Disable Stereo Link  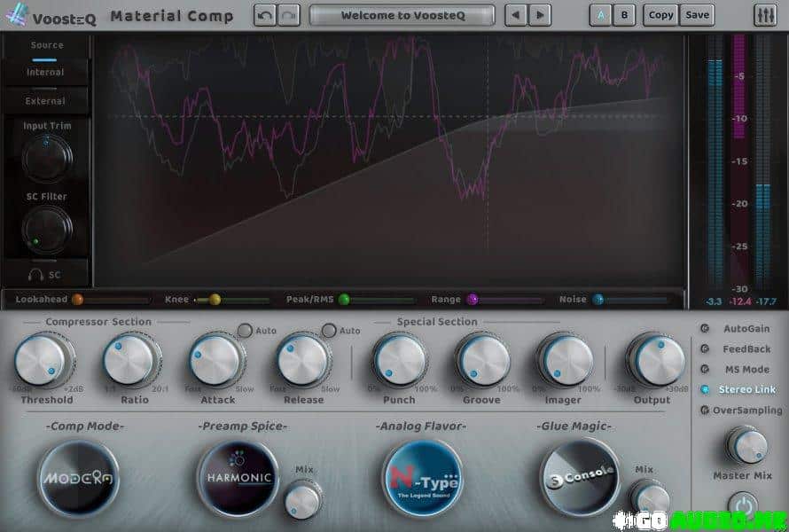click(x=705, y=389)
